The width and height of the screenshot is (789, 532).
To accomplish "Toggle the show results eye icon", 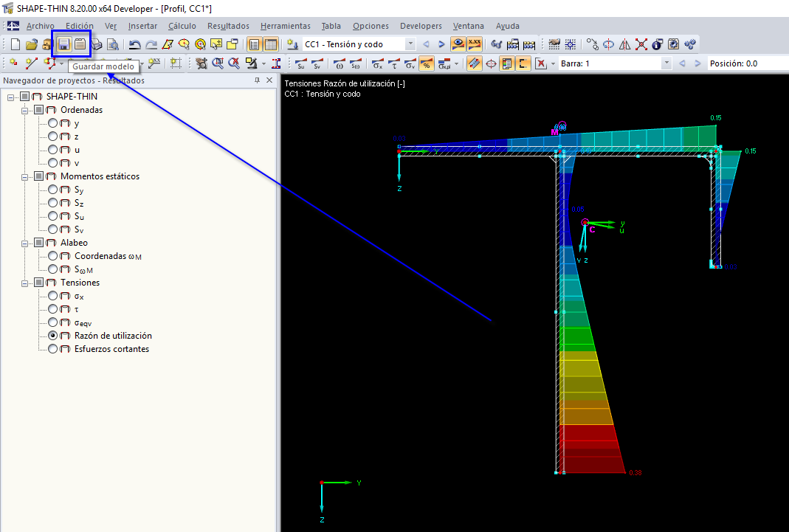I will click(458, 44).
